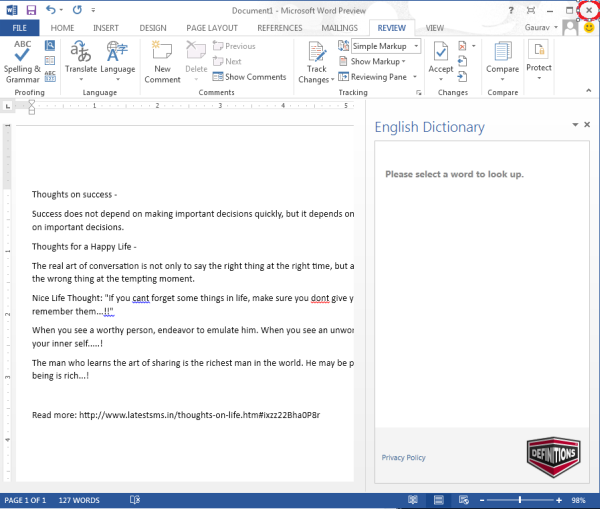Toggle Track Changes
The width and height of the screenshot is (600, 509).
316,62
